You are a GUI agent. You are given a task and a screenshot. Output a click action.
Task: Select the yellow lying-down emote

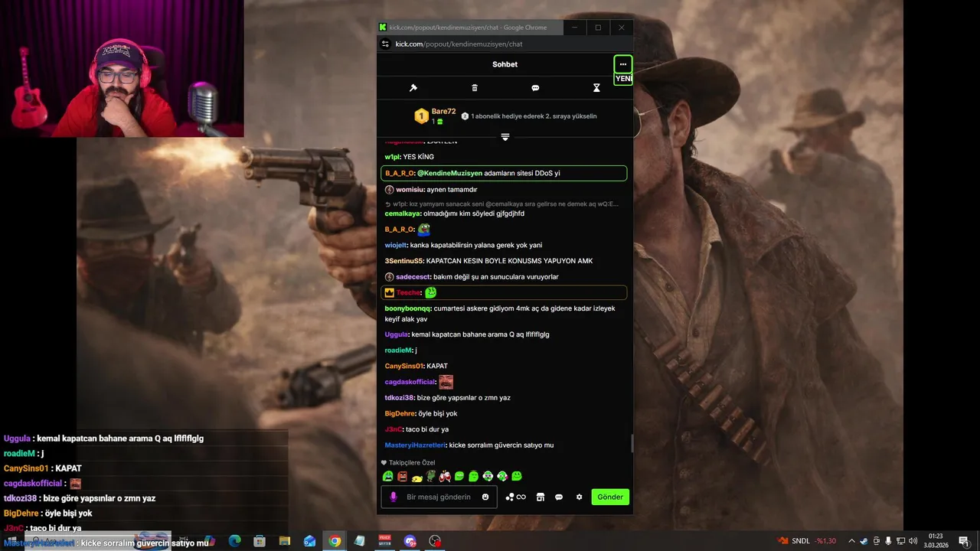(416, 477)
